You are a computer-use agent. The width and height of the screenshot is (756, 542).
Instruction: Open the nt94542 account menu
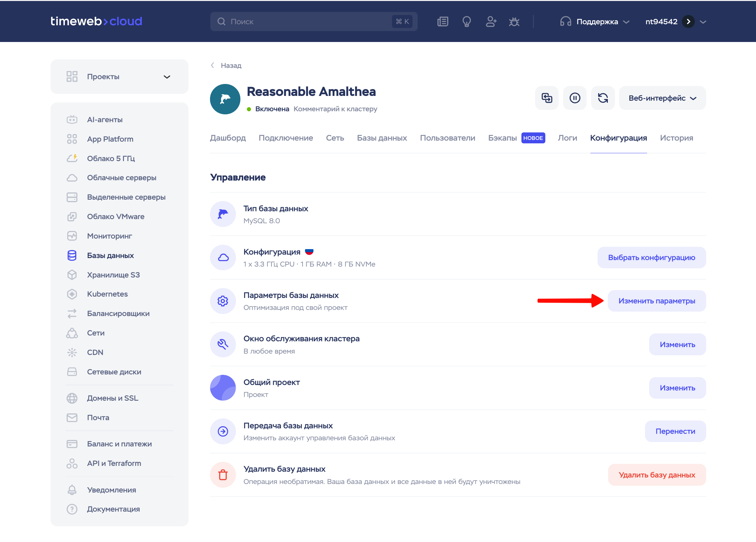(x=675, y=22)
